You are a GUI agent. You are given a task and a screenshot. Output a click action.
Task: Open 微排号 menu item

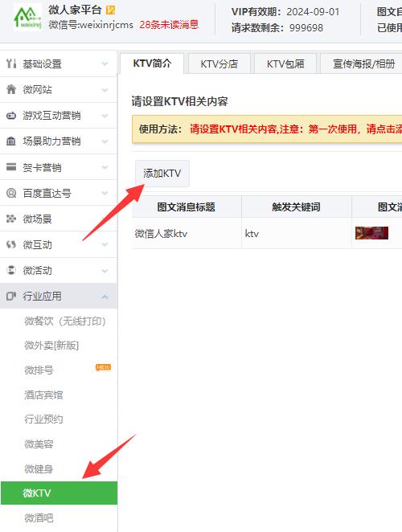point(39,370)
